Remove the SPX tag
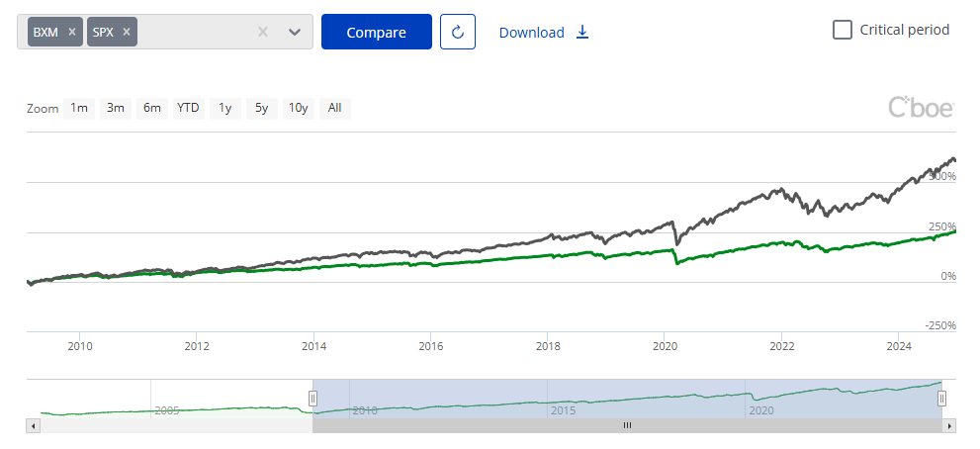980x449 pixels. tap(127, 32)
